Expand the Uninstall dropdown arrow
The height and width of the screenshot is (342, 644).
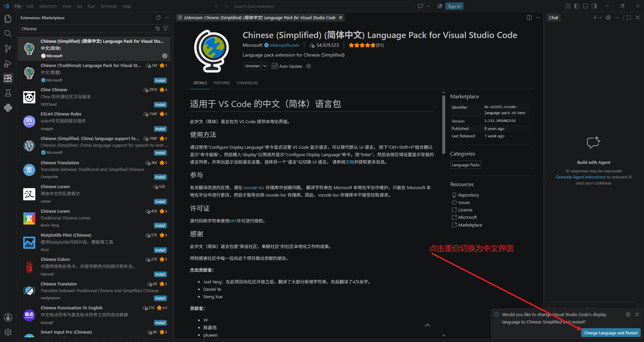265,66
